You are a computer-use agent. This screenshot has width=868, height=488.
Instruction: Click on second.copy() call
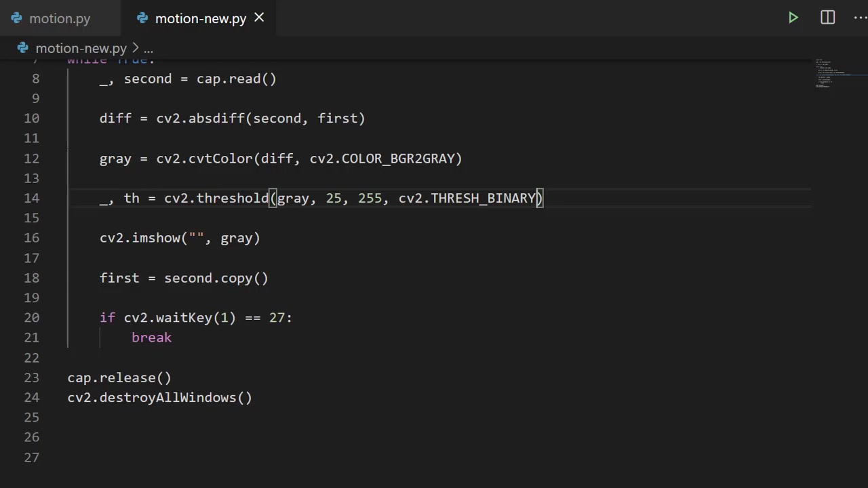click(x=216, y=278)
